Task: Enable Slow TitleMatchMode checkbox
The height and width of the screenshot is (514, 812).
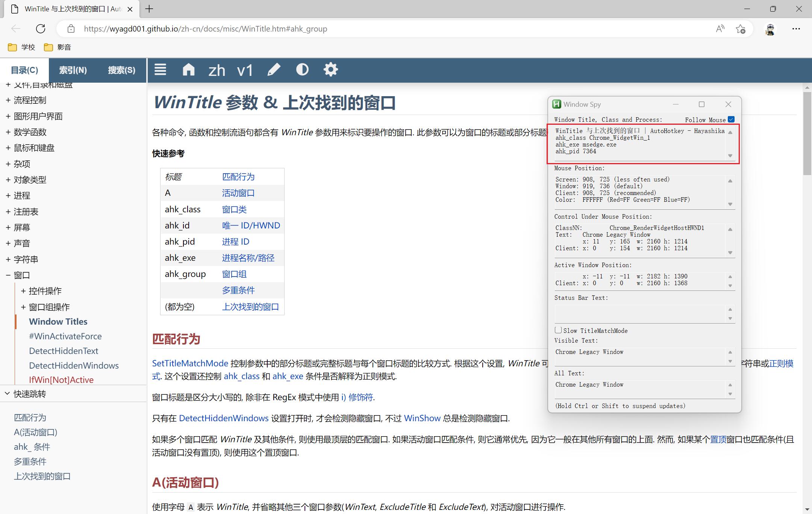Action: click(x=558, y=330)
